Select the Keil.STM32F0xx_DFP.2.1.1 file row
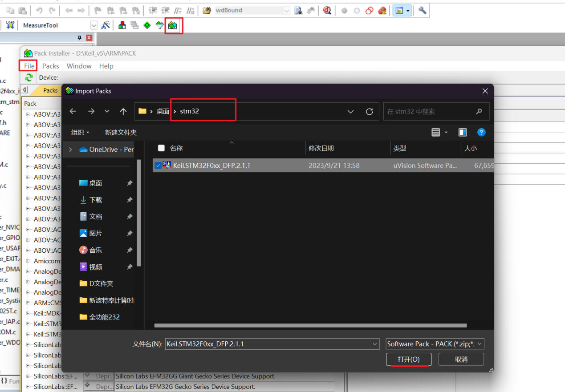Viewport: 565px width, 392px height. pyautogui.click(x=323, y=166)
